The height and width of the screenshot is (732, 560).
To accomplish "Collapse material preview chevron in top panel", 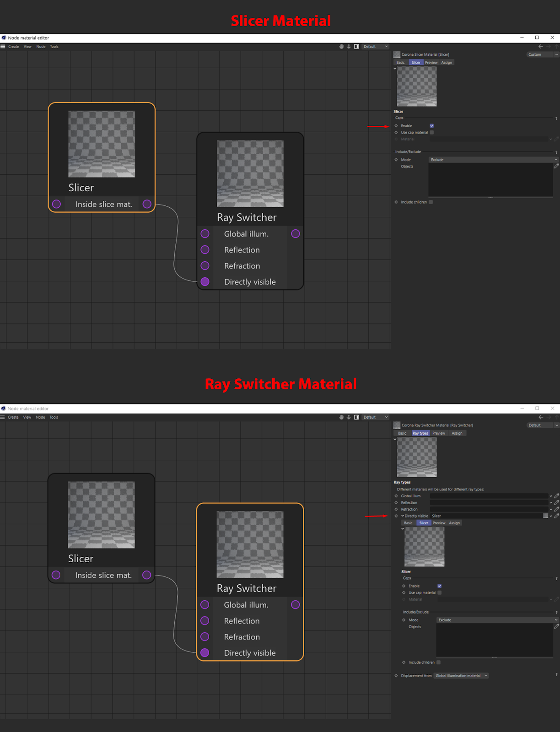I will click(395, 69).
